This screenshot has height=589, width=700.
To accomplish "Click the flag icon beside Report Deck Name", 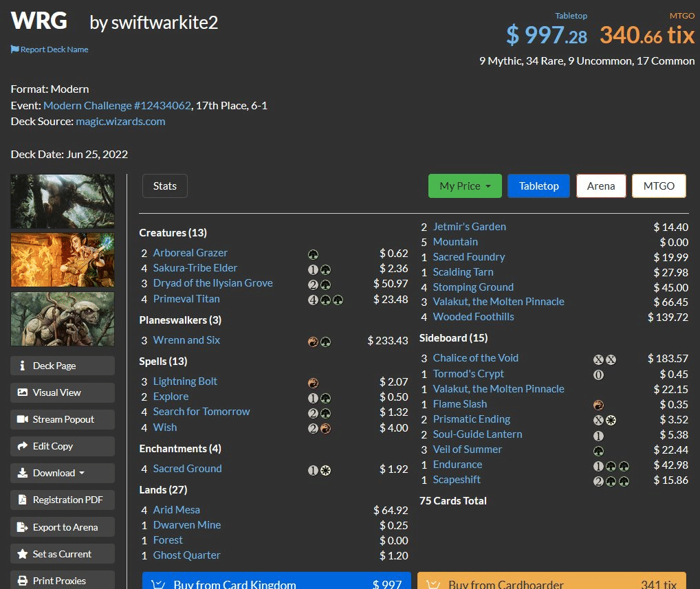I will (14, 49).
